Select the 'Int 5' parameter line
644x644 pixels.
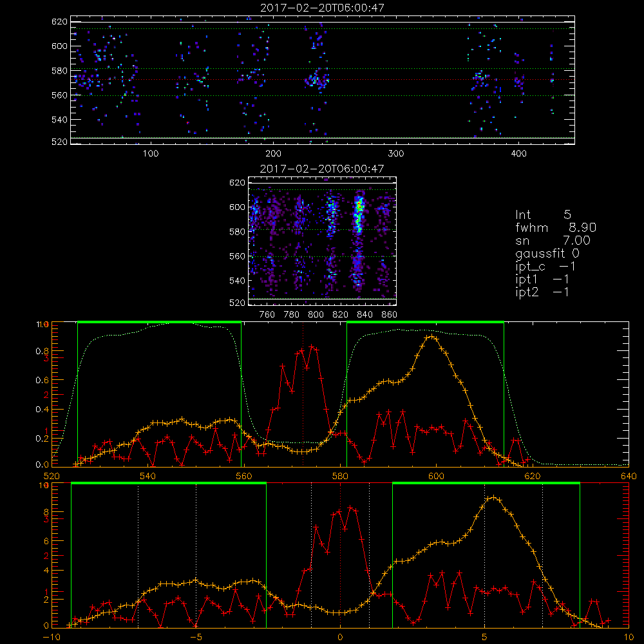tap(543, 215)
